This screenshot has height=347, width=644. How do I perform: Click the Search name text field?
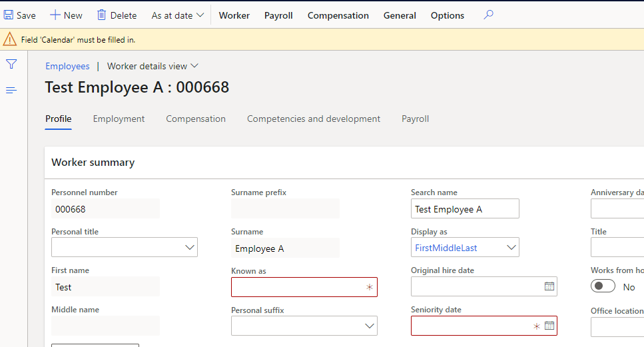465,209
